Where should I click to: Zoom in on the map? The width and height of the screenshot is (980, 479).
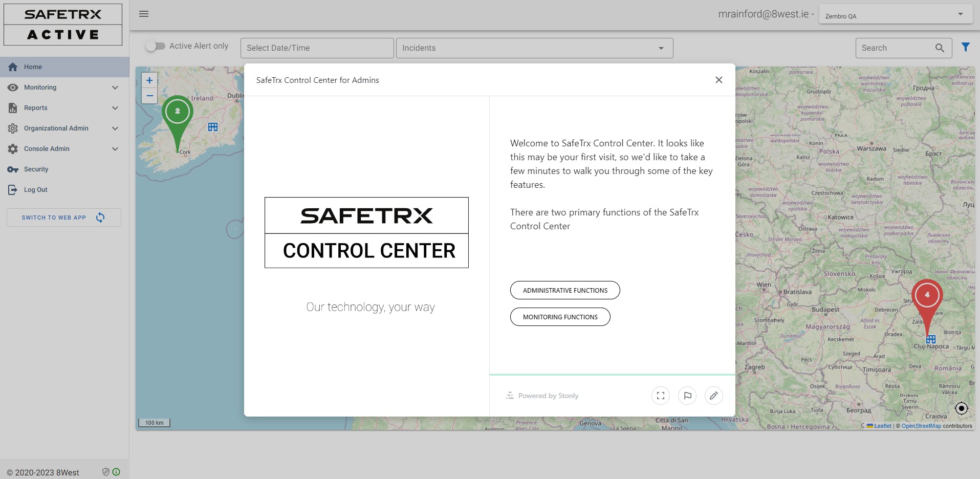pos(149,80)
